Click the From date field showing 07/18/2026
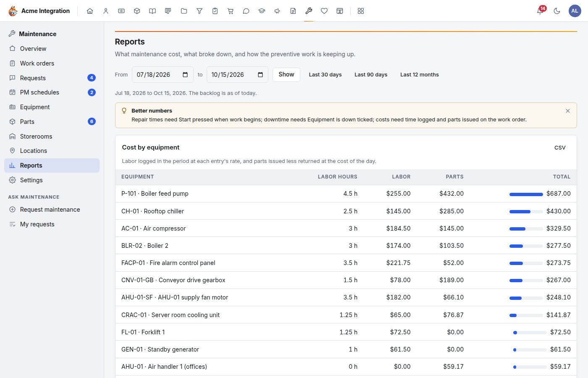 click(x=163, y=75)
